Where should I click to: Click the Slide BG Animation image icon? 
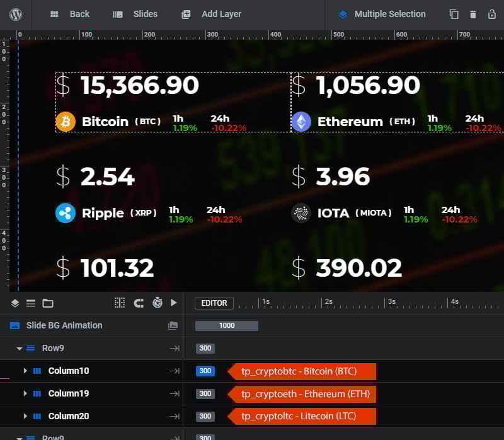[14, 325]
